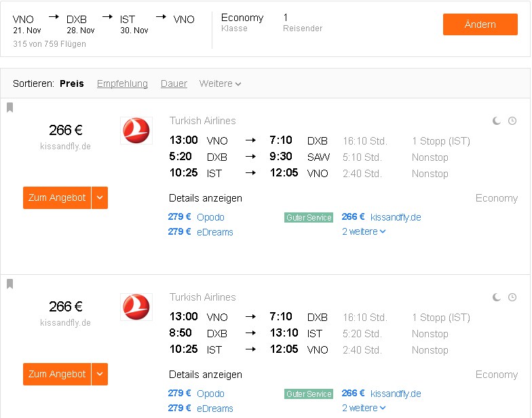Screen dimensions: 532x418
Task: Expand '2 weitere' offers in first result
Action: click(x=364, y=231)
